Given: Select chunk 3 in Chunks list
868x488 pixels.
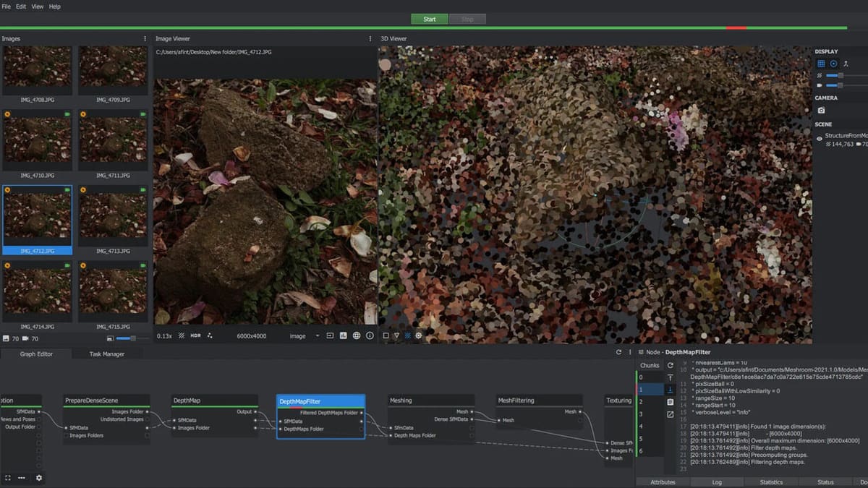Looking at the screenshot, I should click(650, 414).
